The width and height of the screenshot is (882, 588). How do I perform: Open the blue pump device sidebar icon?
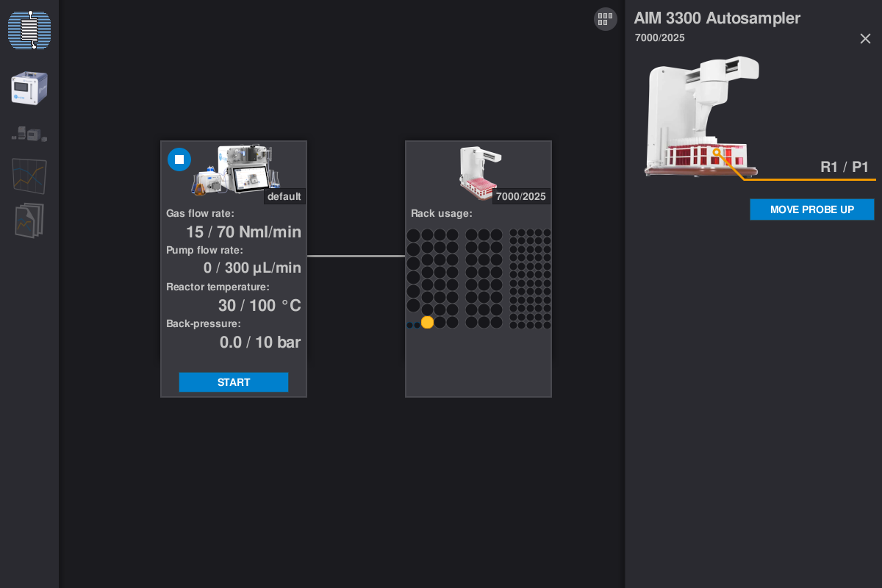click(29, 88)
